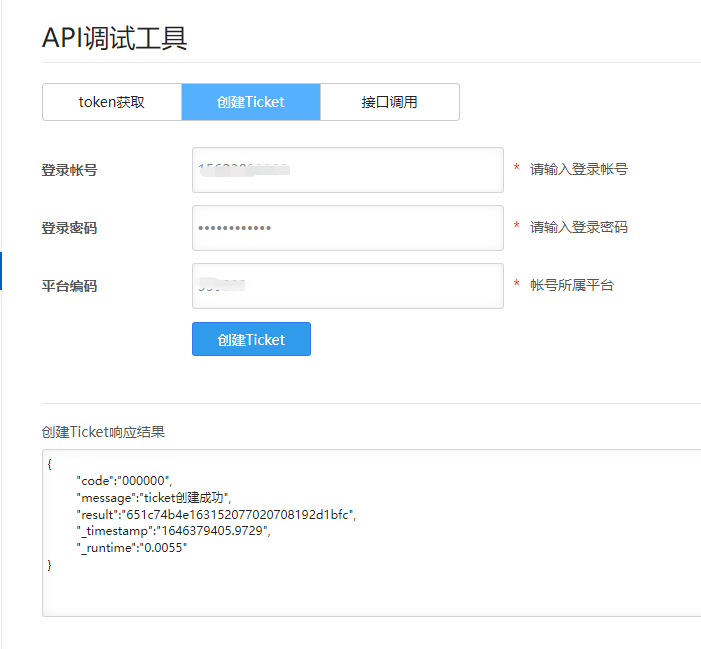Click the "result" ticket value line
The image size is (701, 649).
215,514
